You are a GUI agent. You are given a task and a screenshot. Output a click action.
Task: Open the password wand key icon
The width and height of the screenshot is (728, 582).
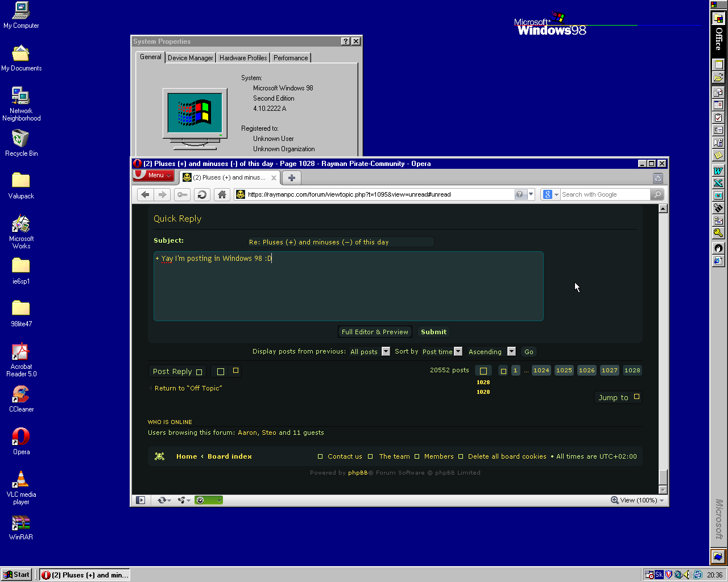tap(182, 194)
